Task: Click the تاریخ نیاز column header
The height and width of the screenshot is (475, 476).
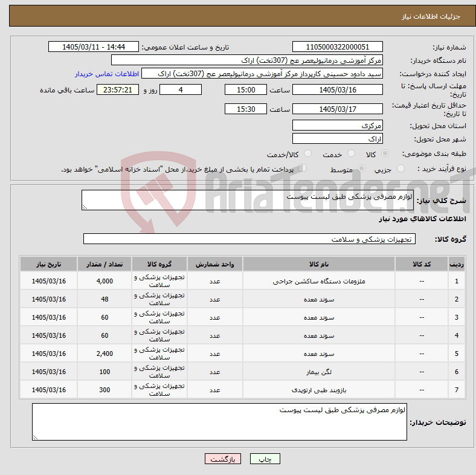Action: (48, 264)
